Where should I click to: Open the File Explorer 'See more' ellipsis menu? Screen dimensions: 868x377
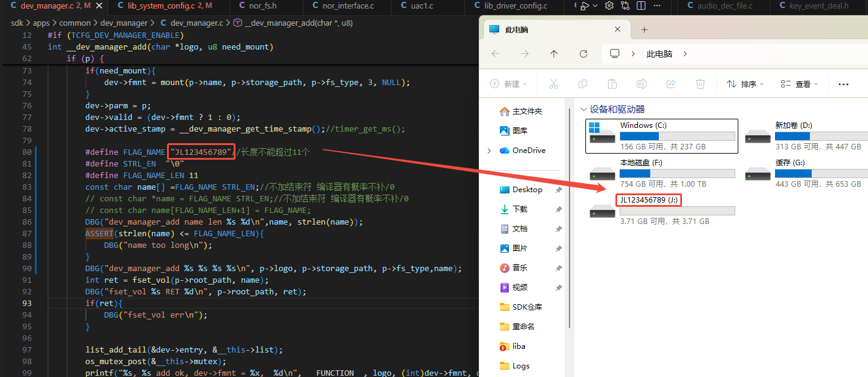844,84
